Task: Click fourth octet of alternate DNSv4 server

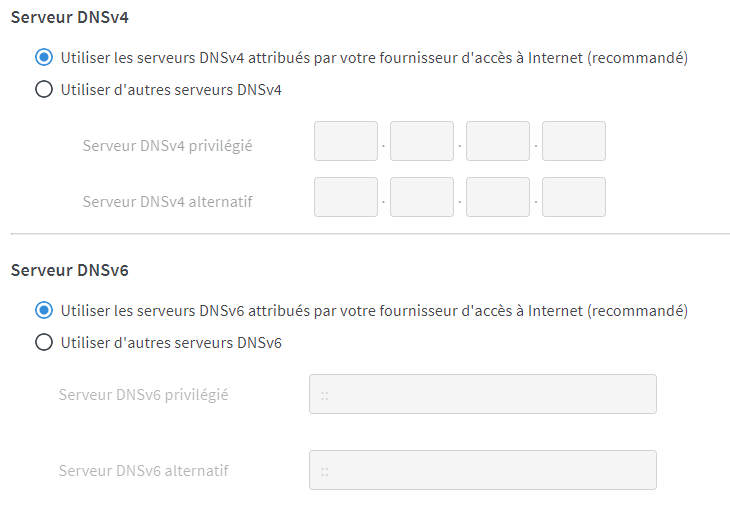Action: pos(574,197)
